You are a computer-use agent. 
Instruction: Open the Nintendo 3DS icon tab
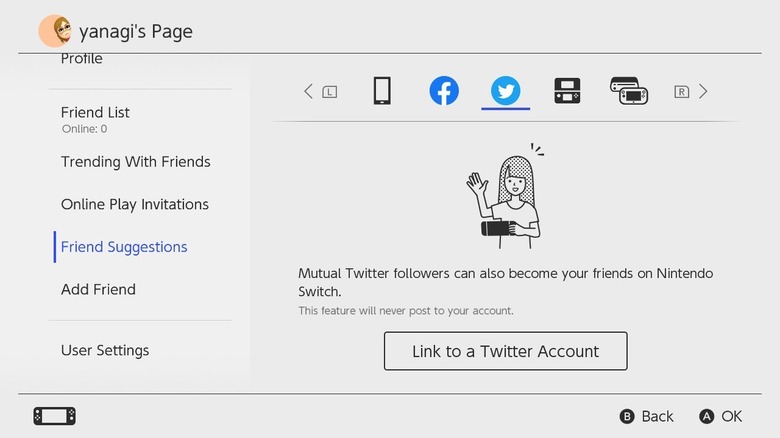tap(567, 91)
